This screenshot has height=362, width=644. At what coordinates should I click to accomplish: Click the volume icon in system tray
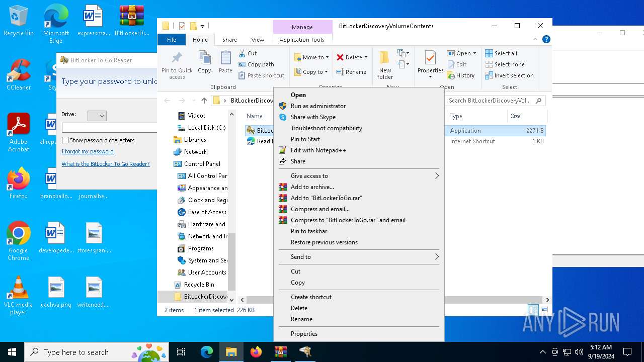click(x=579, y=352)
